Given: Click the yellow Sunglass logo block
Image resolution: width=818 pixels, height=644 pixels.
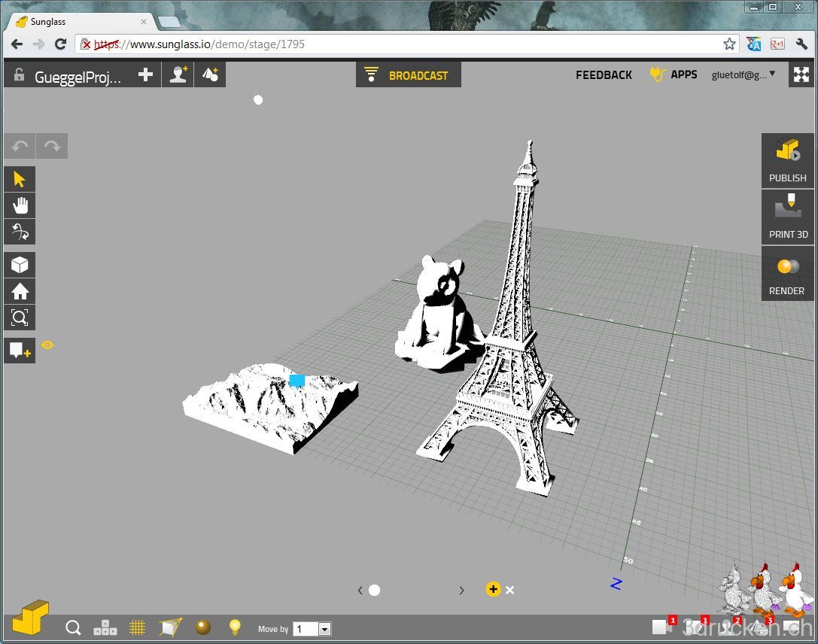Looking at the screenshot, I should 30,618.
